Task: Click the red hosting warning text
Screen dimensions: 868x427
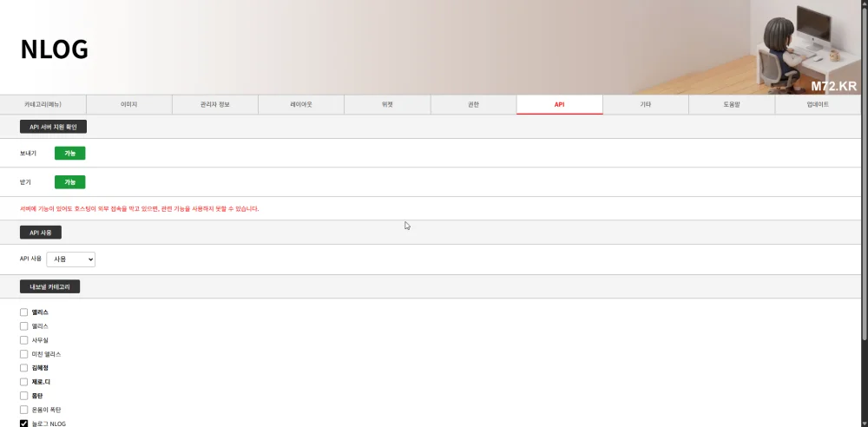Action: (140, 209)
